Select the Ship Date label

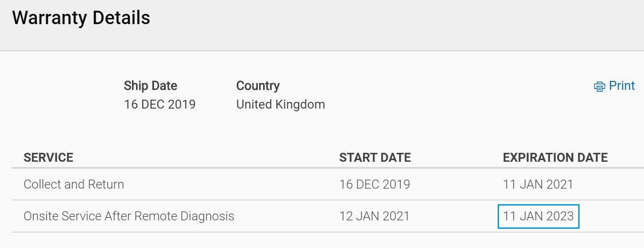[x=150, y=86]
